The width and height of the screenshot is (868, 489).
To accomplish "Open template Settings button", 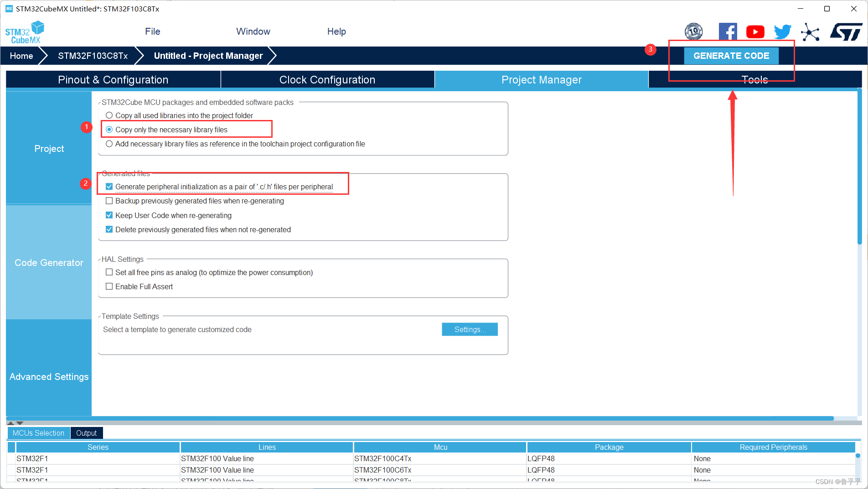I will pos(470,329).
